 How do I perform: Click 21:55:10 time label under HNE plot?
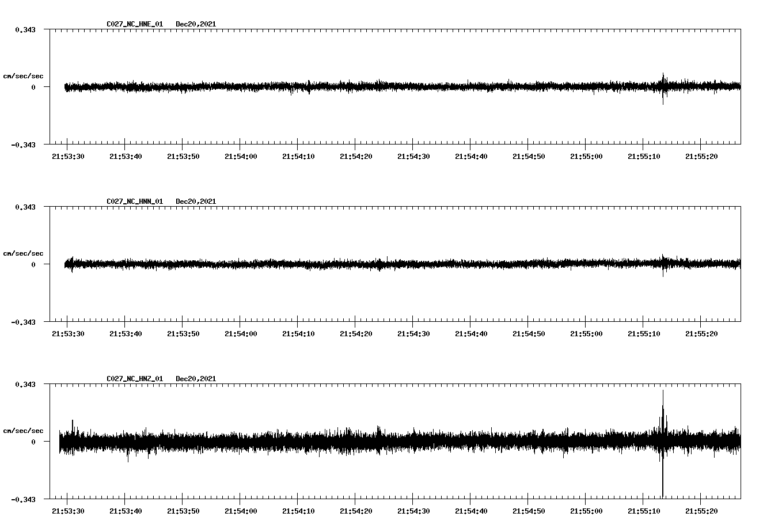click(644, 156)
